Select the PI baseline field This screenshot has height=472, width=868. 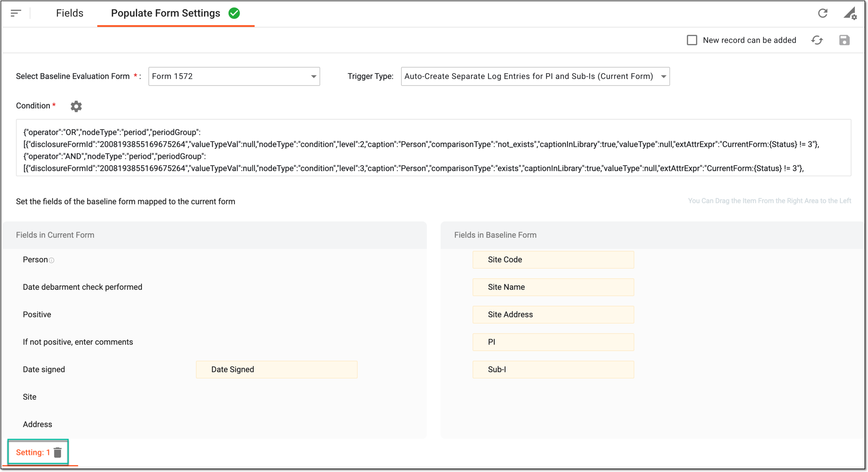click(x=553, y=342)
